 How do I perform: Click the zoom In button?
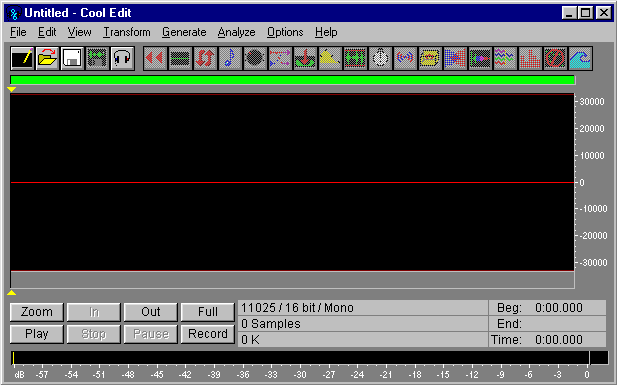[94, 312]
